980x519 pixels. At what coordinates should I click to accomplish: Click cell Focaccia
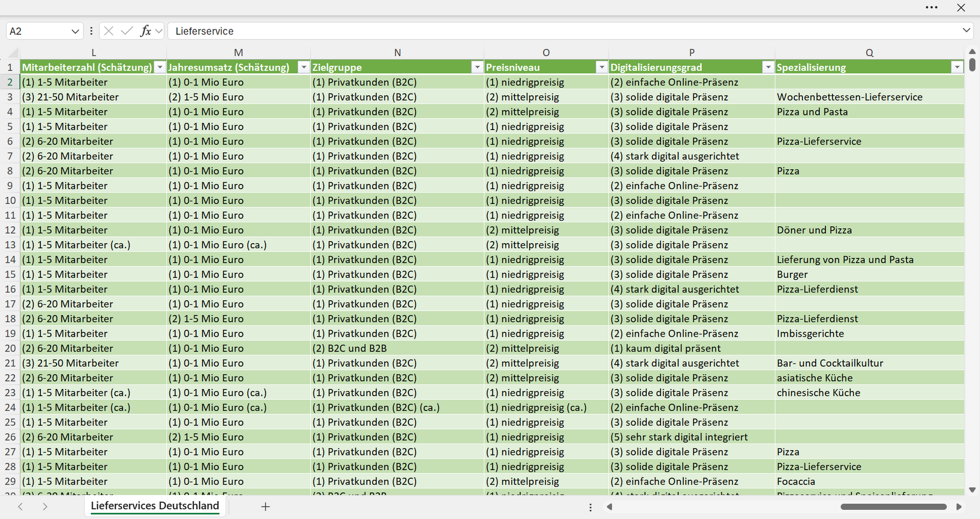869,481
